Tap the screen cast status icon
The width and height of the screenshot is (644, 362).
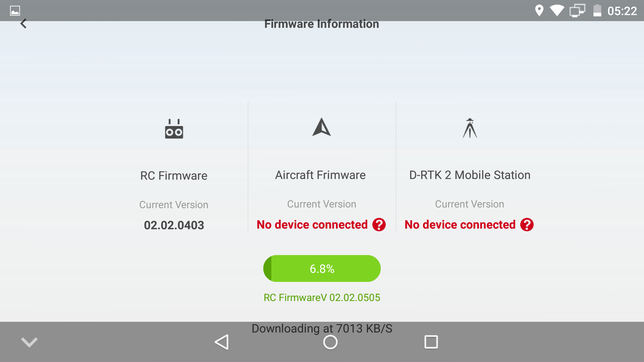pyautogui.click(x=577, y=11)
